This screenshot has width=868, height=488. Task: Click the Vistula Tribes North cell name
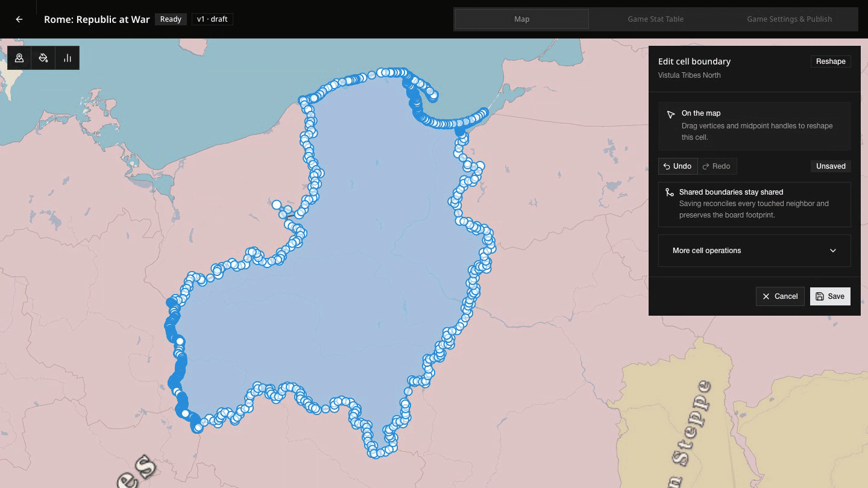pyautogui.click(x=689, y=75)
